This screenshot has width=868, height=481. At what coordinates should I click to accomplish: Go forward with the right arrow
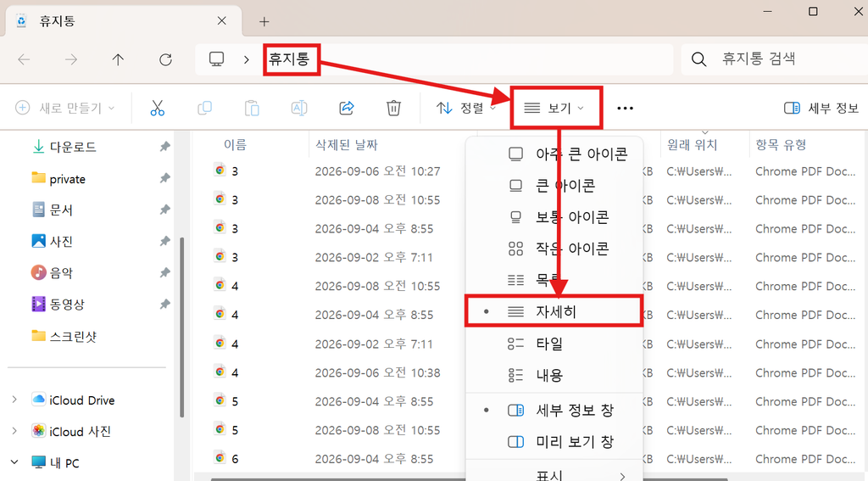tap(71, 59)
